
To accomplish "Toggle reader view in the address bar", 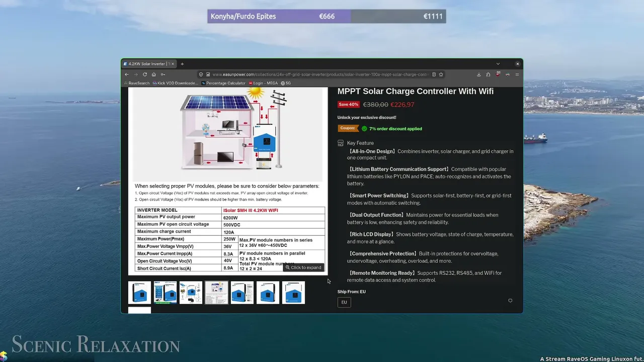I will pos(434,74).
